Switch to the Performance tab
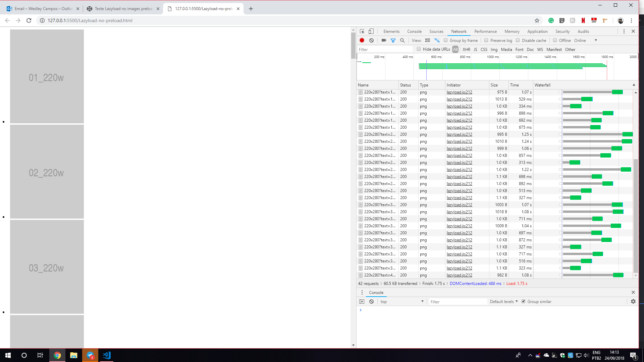 click(x=485, y=31)
